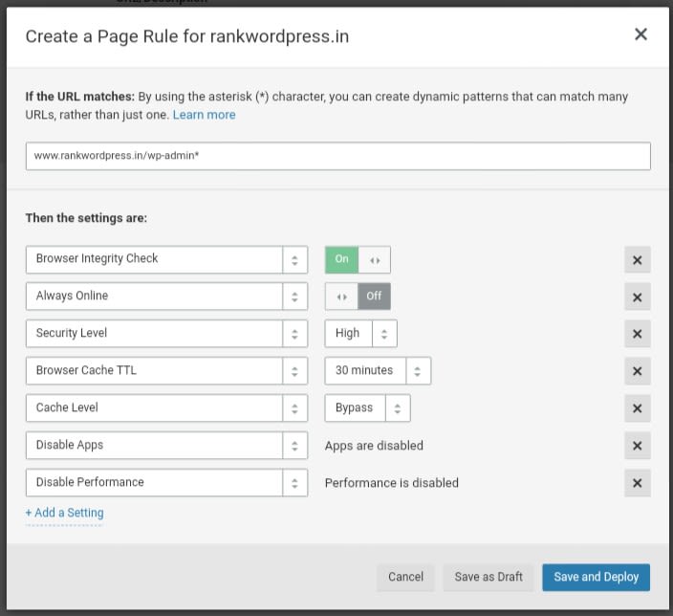Screen dimensions: 673x616
Task: Toggle the Always Online Off switch
Action: pos(358,297)
